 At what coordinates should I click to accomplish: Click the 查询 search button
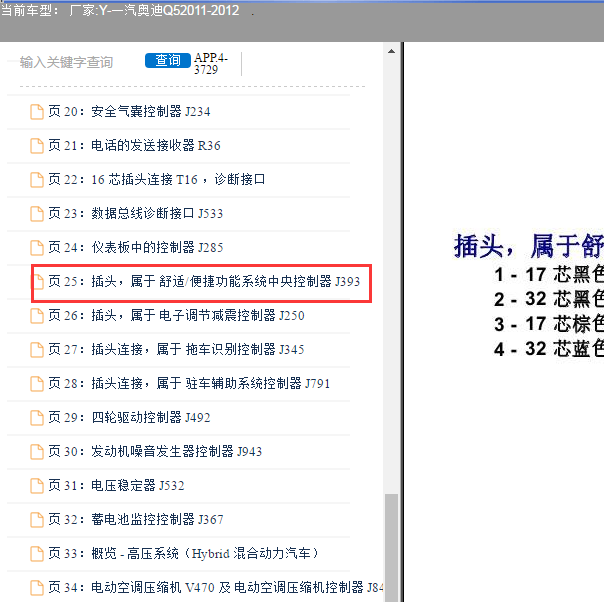168,60
